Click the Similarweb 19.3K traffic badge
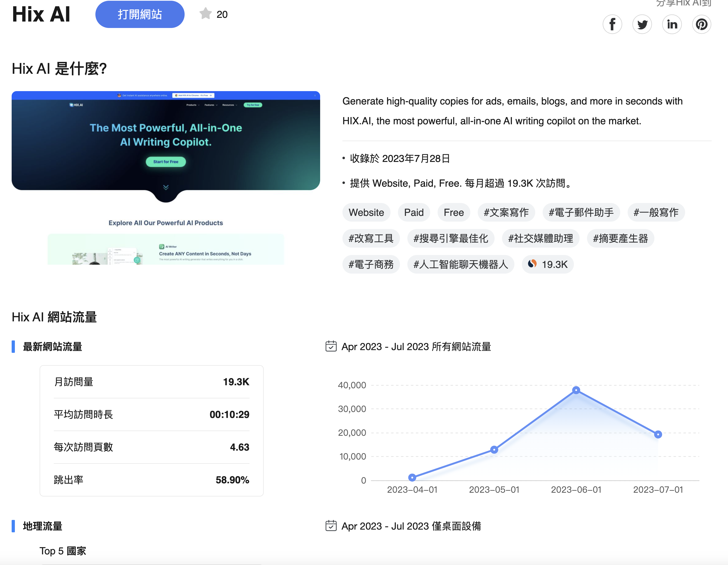 pos(548,264)
